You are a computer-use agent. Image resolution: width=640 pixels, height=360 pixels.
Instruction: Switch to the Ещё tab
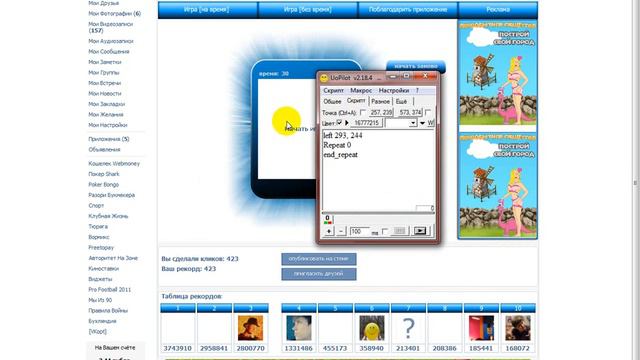pyautogui.click(x=402, y=102)
